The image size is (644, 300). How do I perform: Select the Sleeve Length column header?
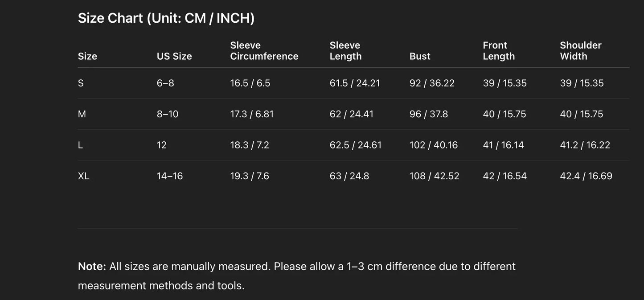tap(345, 51)
